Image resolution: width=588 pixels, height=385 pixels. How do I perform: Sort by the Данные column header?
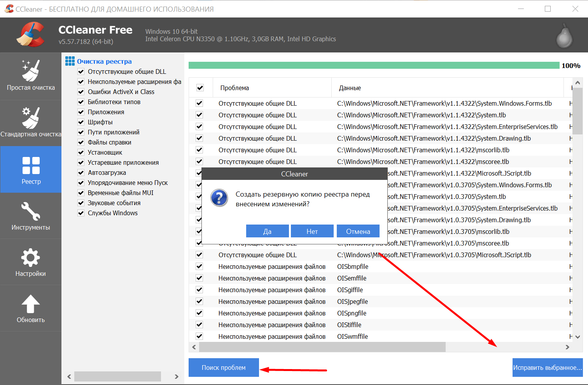pos(447,88)
